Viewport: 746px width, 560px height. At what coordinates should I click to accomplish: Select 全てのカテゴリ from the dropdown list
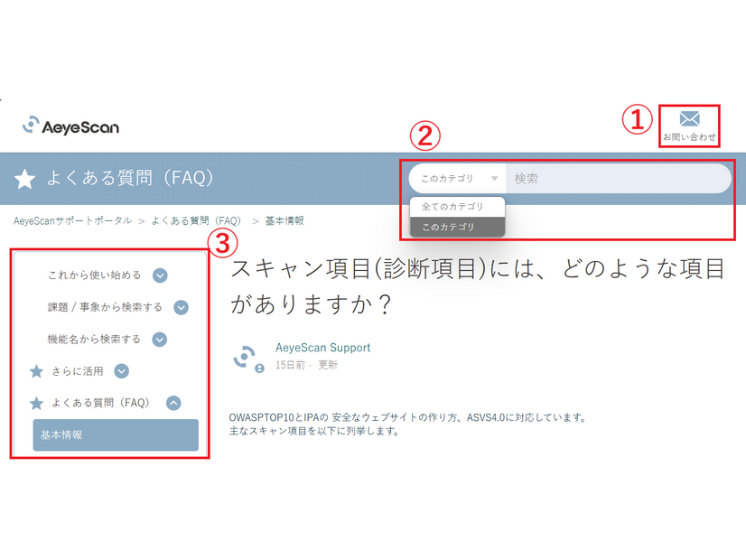click(x=452, y=207)
